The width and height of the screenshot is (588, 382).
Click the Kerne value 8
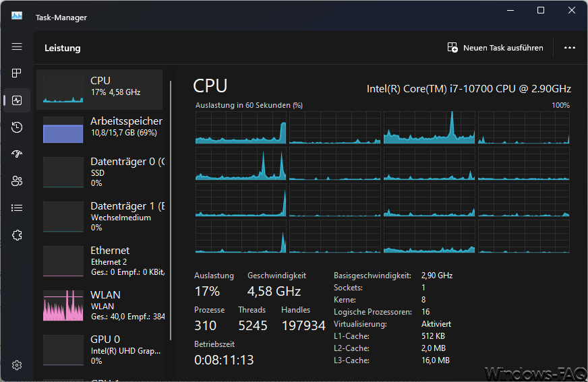coord(423,300)
